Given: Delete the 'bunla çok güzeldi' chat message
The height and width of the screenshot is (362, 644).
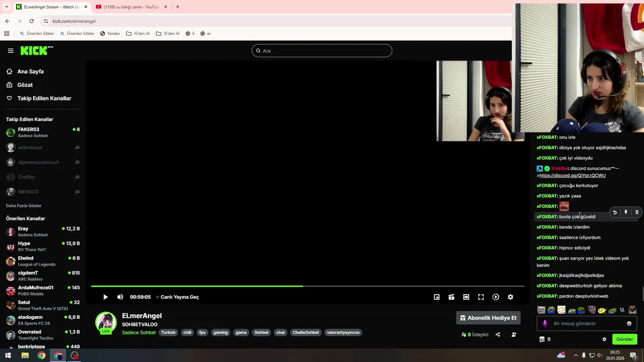Looking at the screenshot, I should click(x=636, y=212).
